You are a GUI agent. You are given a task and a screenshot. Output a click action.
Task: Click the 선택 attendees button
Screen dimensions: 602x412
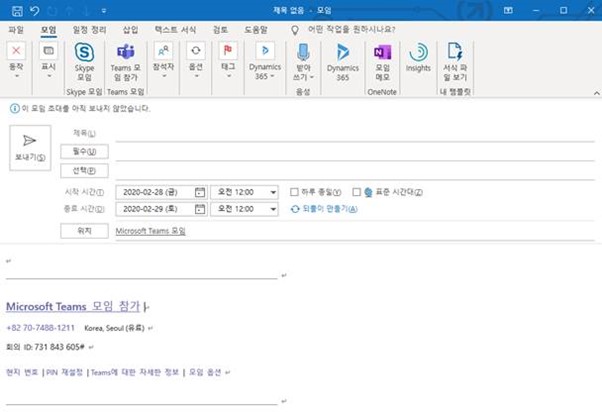point(84,170)
